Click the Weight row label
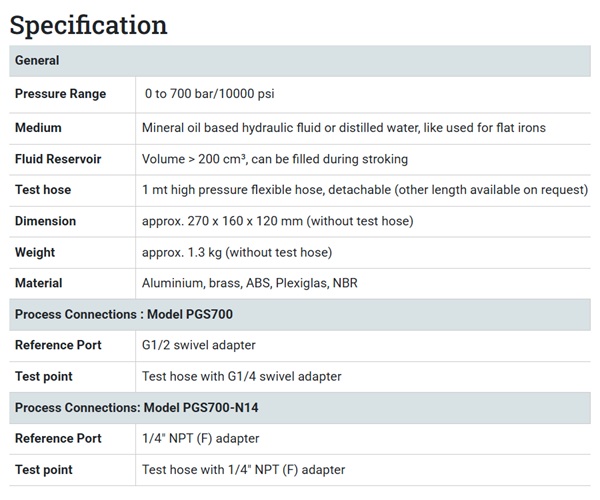The image size is (600, 500). coord(35,252)
